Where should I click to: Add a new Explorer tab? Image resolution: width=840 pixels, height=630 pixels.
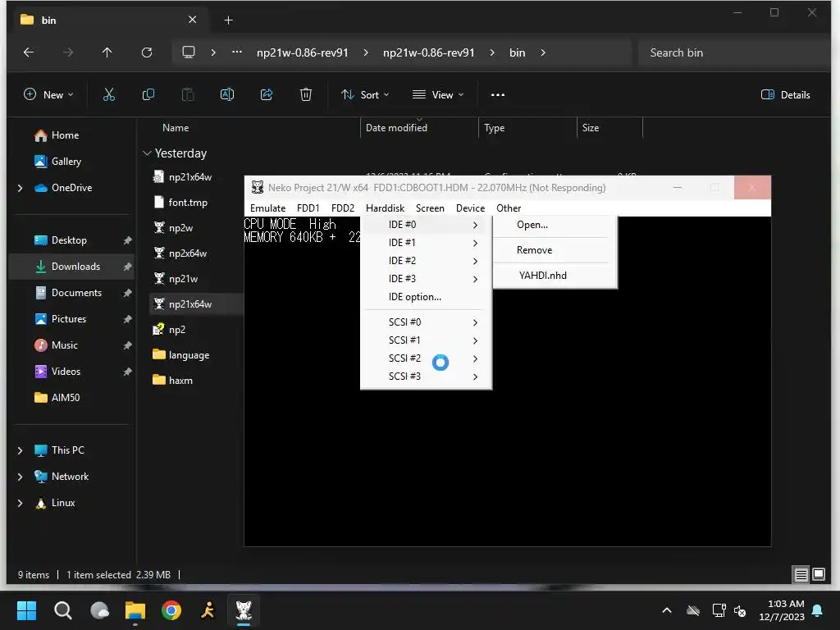coord(228,20)
